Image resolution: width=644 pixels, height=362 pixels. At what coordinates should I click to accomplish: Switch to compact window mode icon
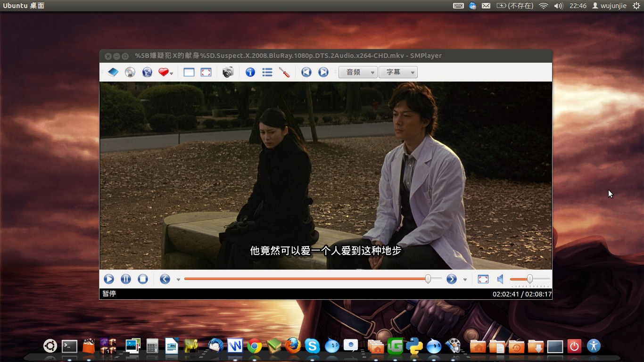pos(189,72)
